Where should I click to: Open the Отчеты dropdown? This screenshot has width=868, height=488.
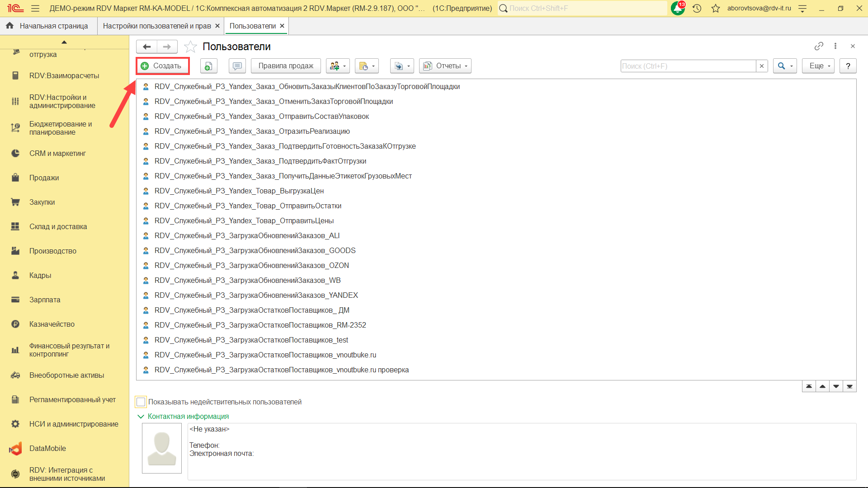pyautogui.click(x=445, y=66)
